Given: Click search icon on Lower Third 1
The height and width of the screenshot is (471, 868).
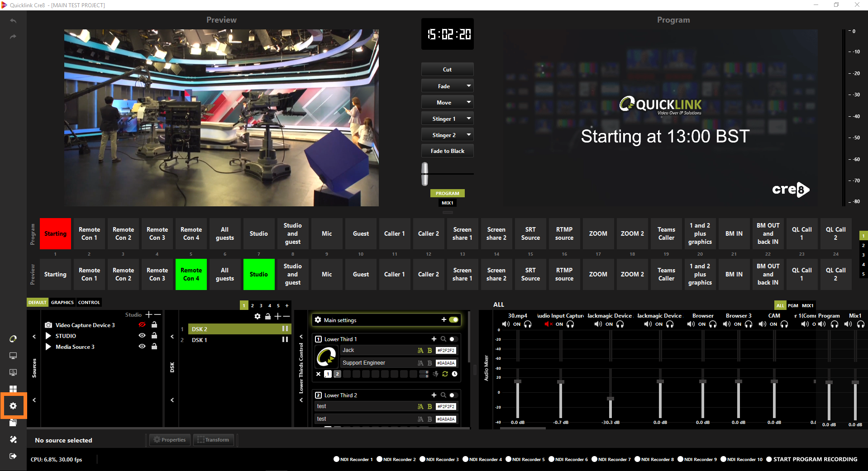Looking at the screenshot, I should point(444,339).
